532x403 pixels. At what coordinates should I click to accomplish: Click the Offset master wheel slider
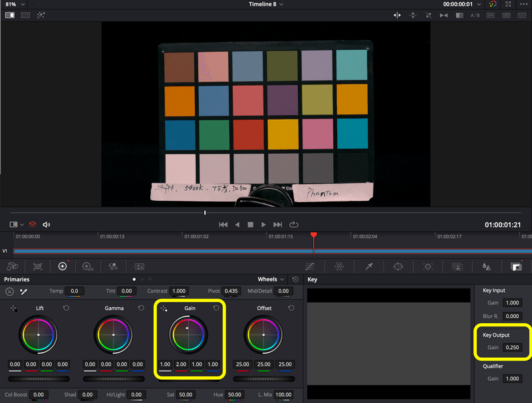pos(263,379)
